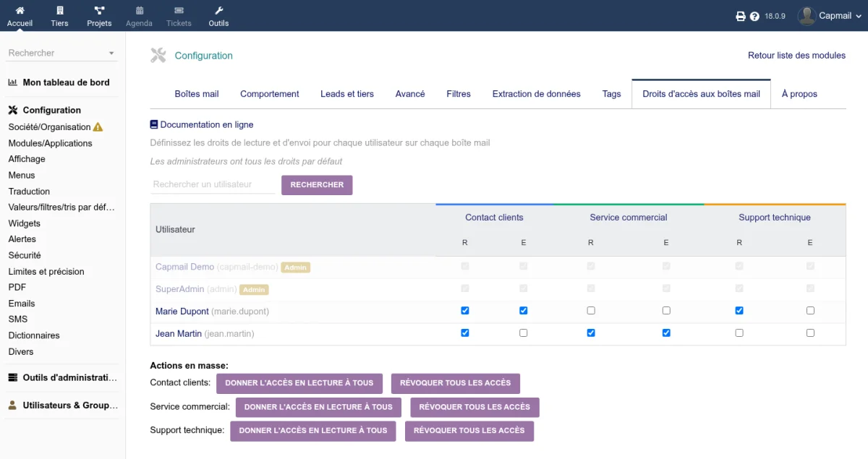Select the Tags tab
This screenshot has height=459, width=868.
coord(612,94)
